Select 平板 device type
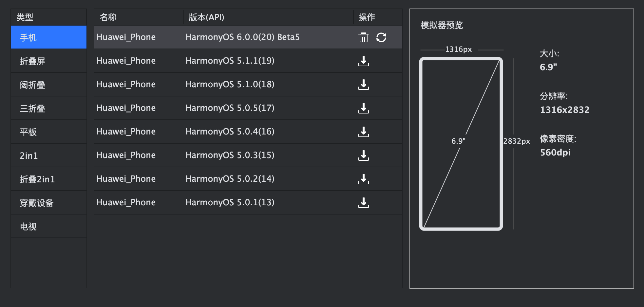 pyautogui.click(x=48, y=132)
